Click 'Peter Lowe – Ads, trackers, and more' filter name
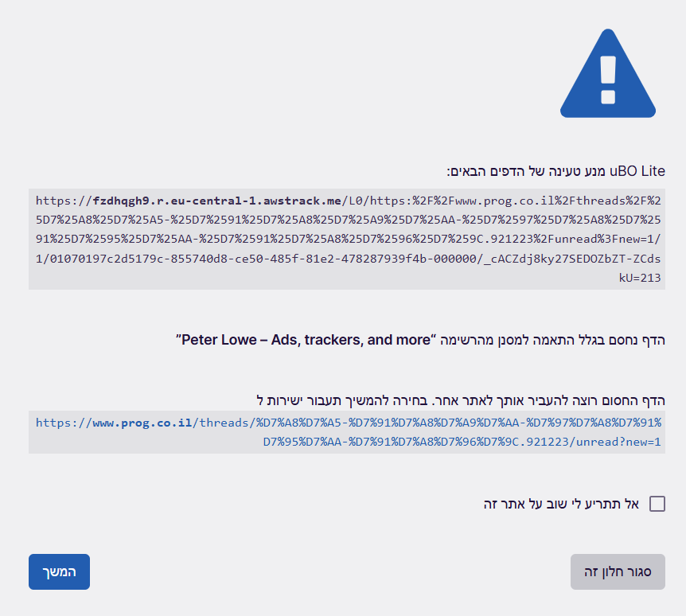This screenshot has width=686, height=616. (306, 340)
